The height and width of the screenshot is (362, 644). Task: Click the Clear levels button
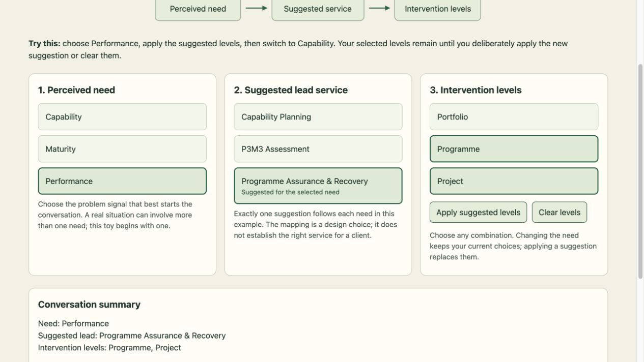pyautogui.click(x=559, y=213)
